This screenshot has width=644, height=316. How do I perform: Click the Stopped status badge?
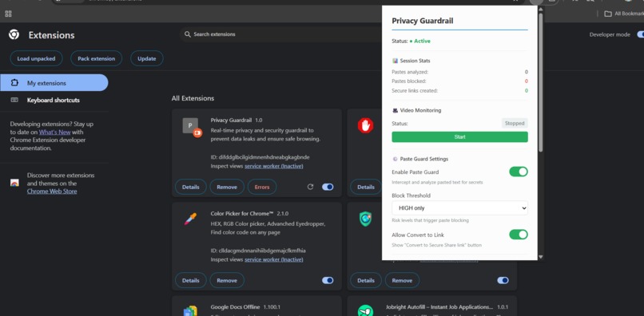click(515, 123)
